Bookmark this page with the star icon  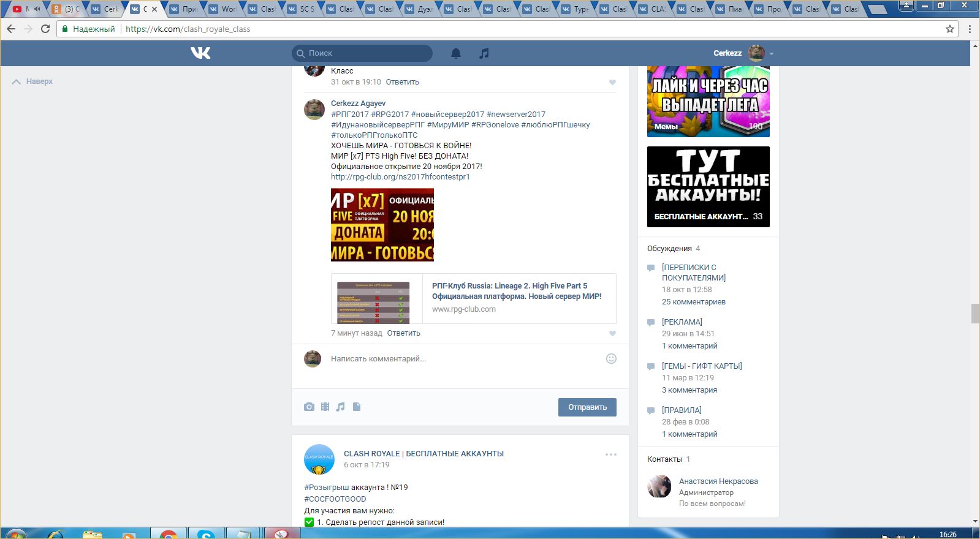[950, 29]
